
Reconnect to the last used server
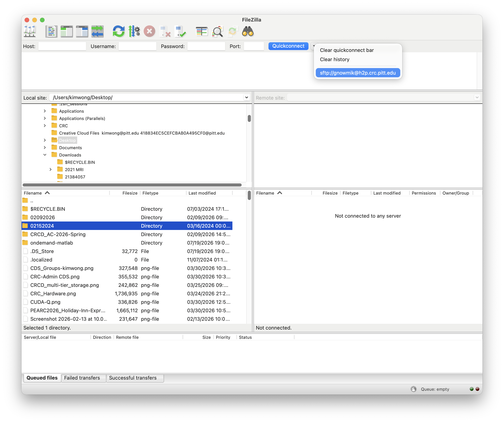point(180,32)
